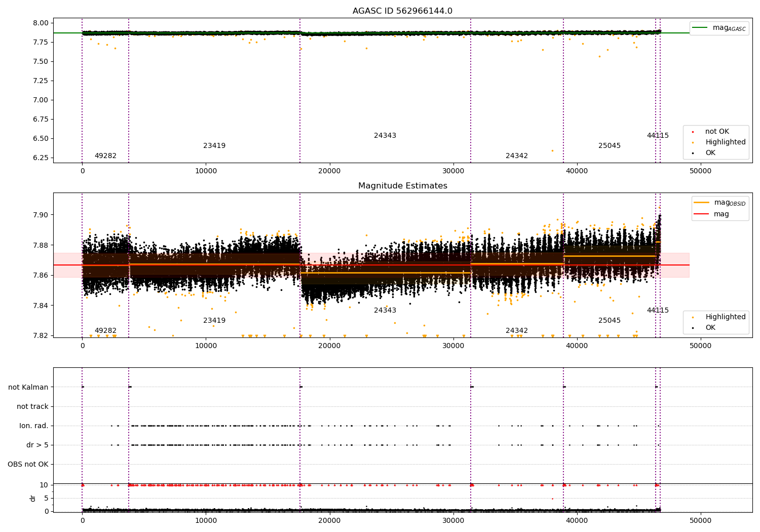Click the 6.50 y-axis tick label
Image resolution: width=760 pixels, height=532 pixels.
(x=42, y=138)
